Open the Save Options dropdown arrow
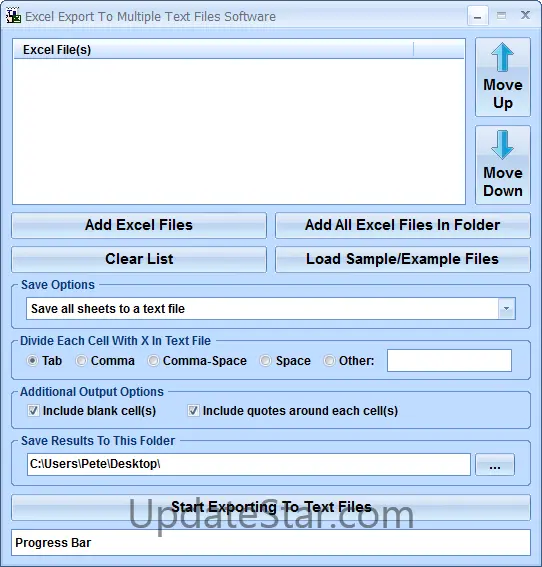Image resolution: width=542 pixels, height=567 pixels. 506,308
